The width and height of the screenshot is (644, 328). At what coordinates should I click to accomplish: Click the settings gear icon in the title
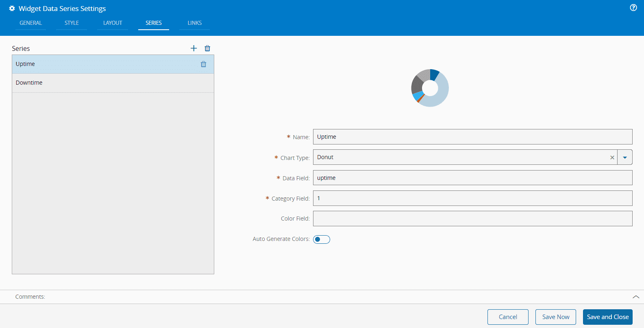12,9
